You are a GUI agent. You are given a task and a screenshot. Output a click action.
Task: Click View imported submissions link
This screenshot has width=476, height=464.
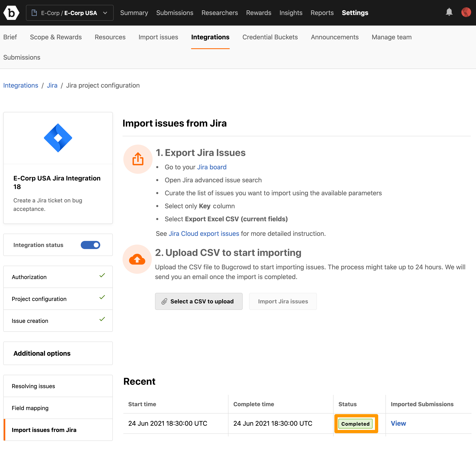tap(398, 423)
